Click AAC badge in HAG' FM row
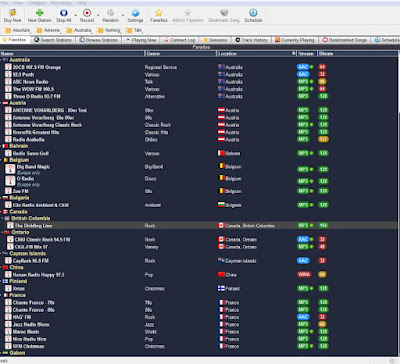The height and width of the screenshot is (364, 400). (x=303, y=317)
